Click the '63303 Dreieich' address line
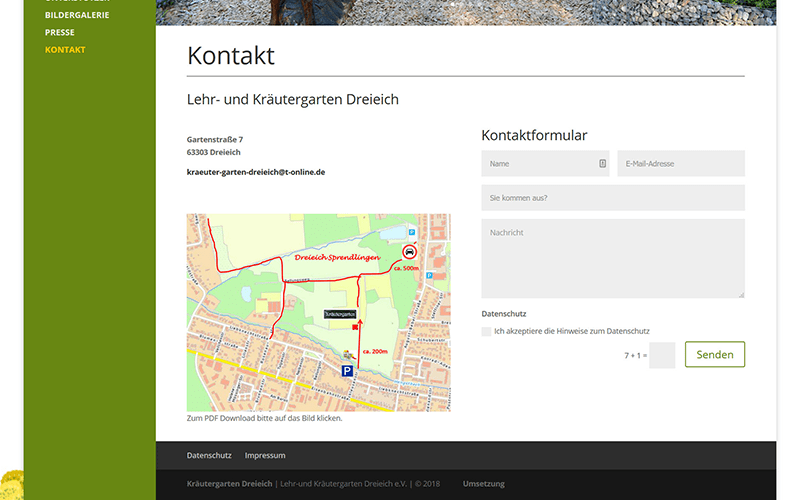 213,153
